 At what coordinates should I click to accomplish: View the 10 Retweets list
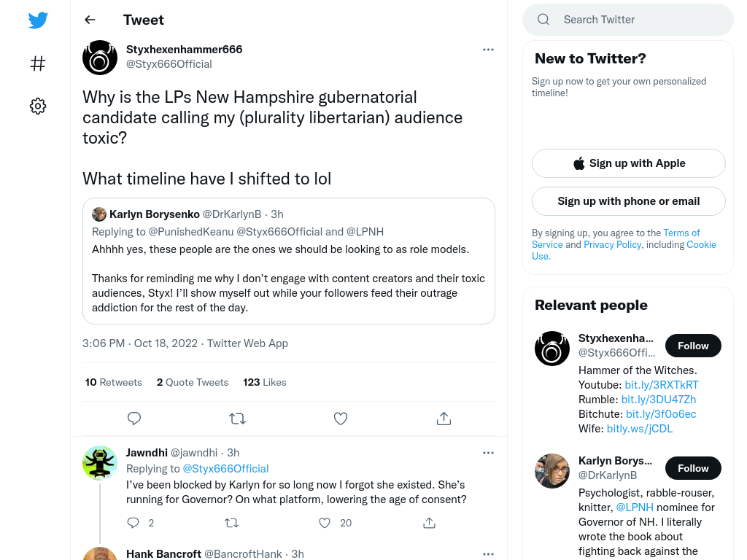113,382
